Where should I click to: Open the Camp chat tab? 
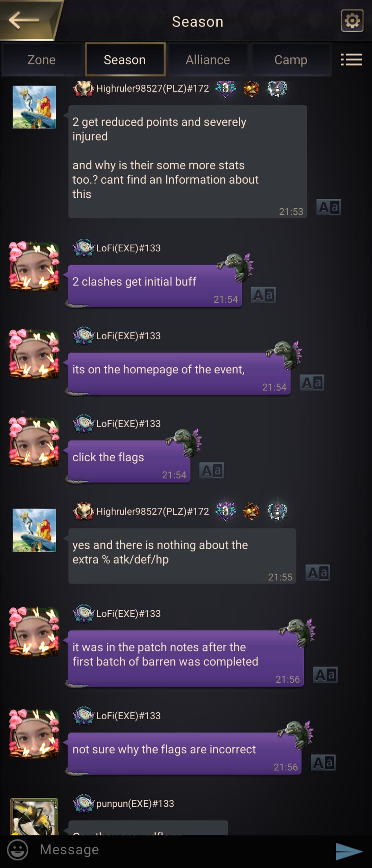(291, 60)
